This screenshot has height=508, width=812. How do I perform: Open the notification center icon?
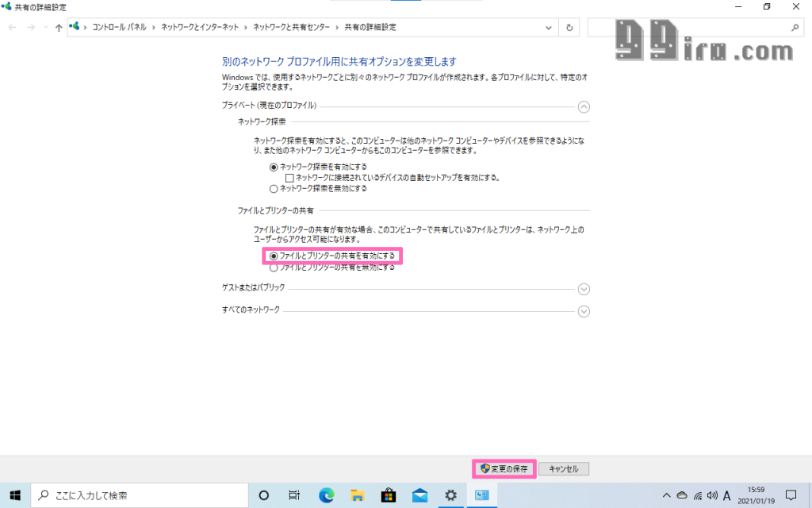point(790,495)
